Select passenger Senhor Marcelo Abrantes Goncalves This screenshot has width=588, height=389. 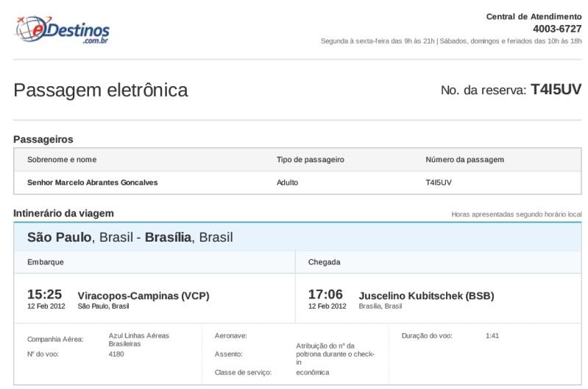(92, 183)
